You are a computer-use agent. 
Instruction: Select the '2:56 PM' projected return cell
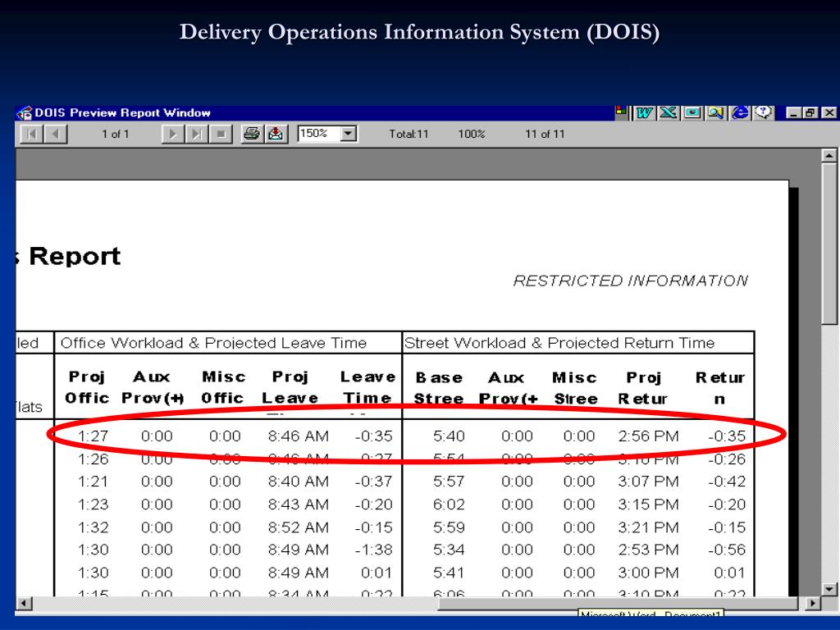[648, 436]
